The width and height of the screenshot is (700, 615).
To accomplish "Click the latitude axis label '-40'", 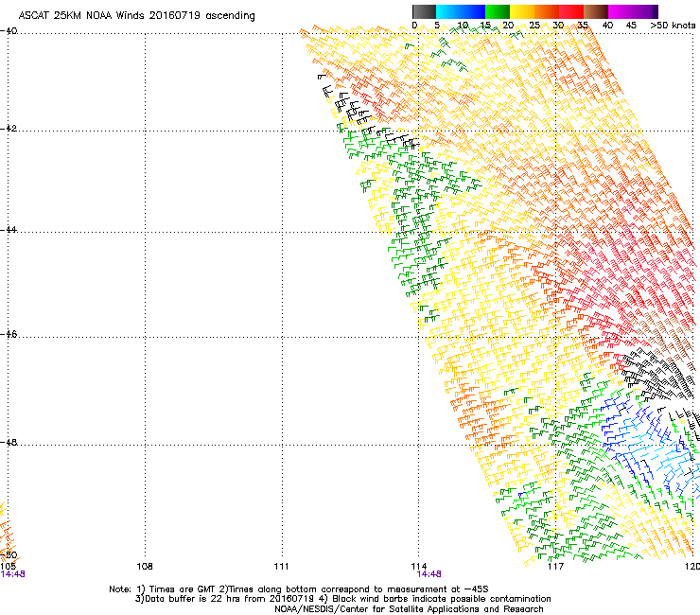I will (x=9, y=31).
